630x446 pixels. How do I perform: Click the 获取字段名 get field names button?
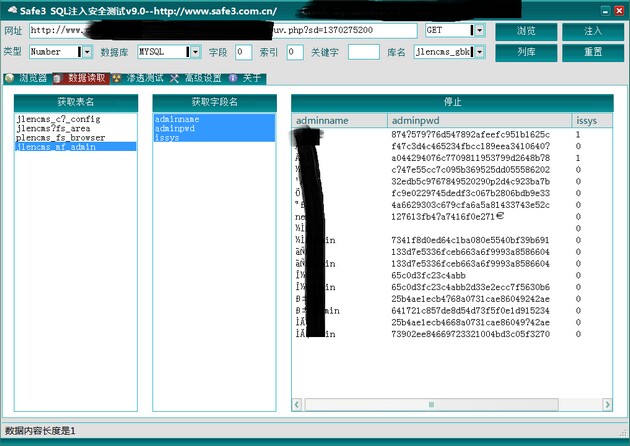pos(214,102)
